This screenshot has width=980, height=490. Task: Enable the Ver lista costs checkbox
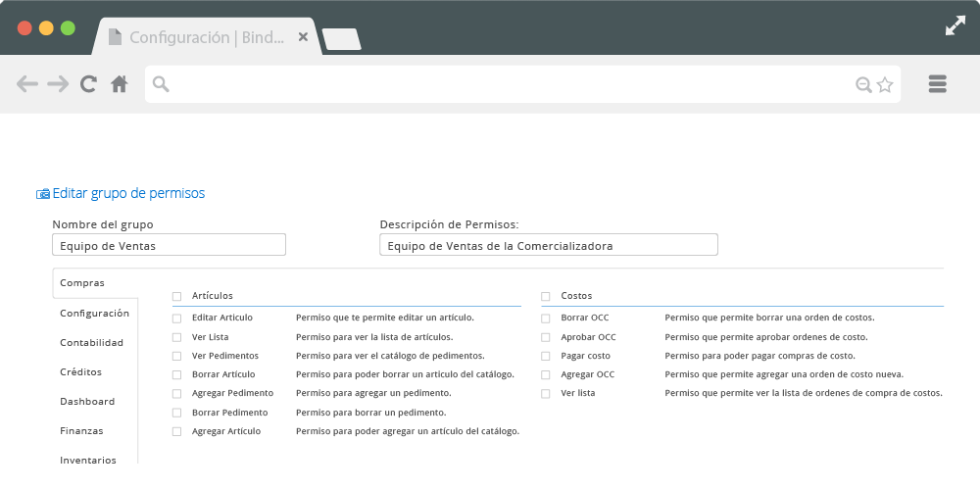pyautogui.click(x=546, y=394)
